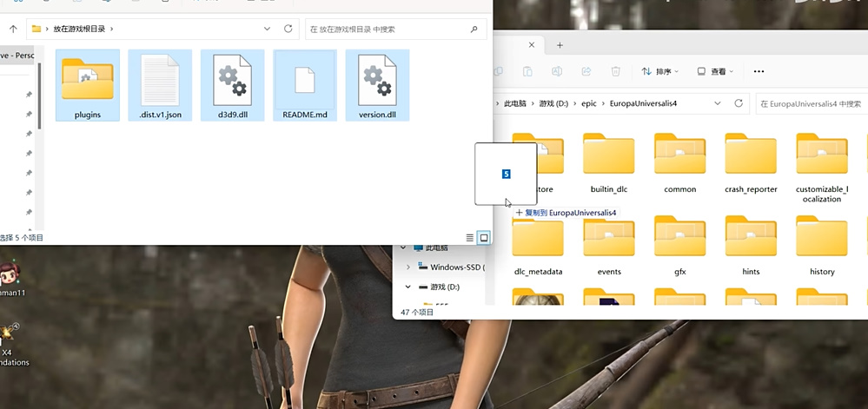Select the dlc_metadata folder
This screenshot has width=868, height=409.
(x=538, y=247)
